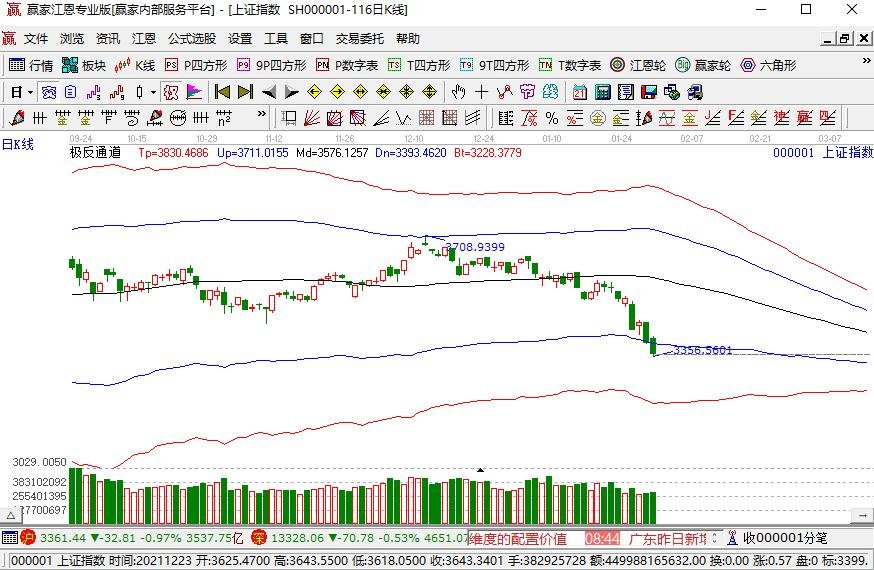Image resolution: width=874 pixels, height=570 pixels.
Task: Toggle the 极 channel indicator button
Action: click(x=171, y=92)
